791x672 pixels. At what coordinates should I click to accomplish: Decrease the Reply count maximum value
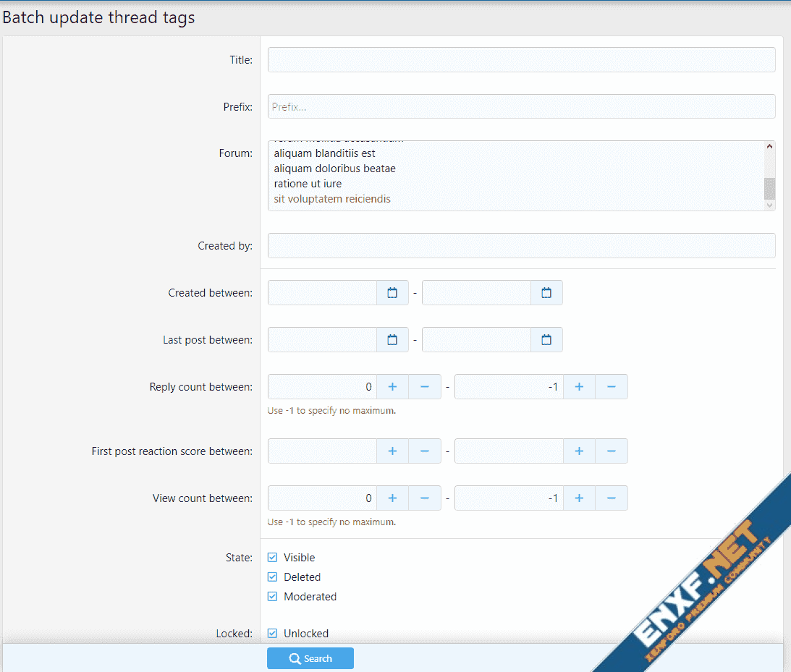click(x=612, y=387)
